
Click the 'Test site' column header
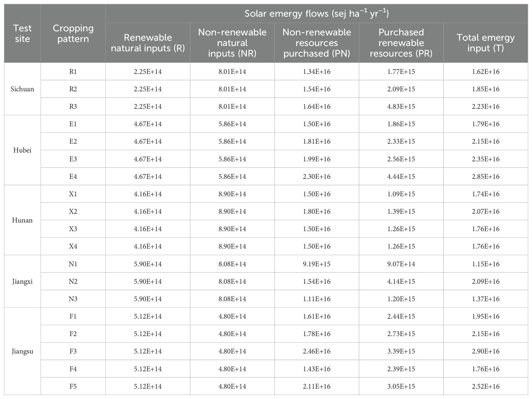pyautogui.click(x=22, y=34)
